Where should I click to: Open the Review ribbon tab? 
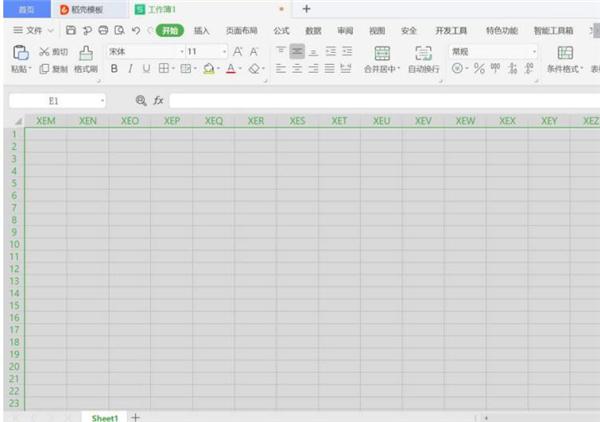pyautogui.click(x=345, y=31)
